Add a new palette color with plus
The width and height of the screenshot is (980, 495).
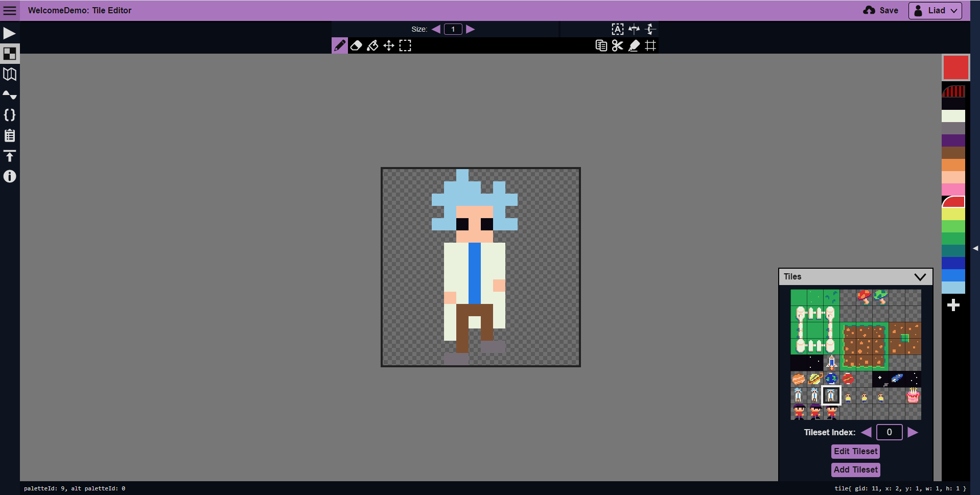(953, 305)
